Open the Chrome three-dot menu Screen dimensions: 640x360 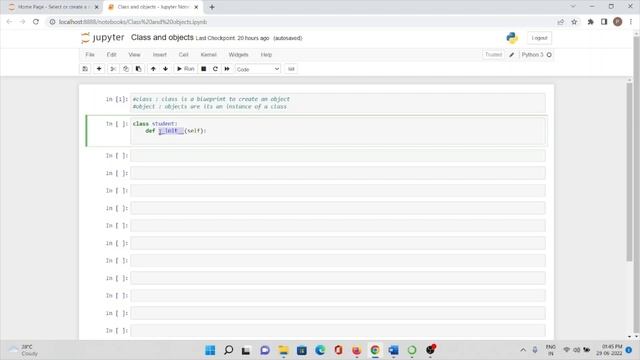tap(631, 22)
